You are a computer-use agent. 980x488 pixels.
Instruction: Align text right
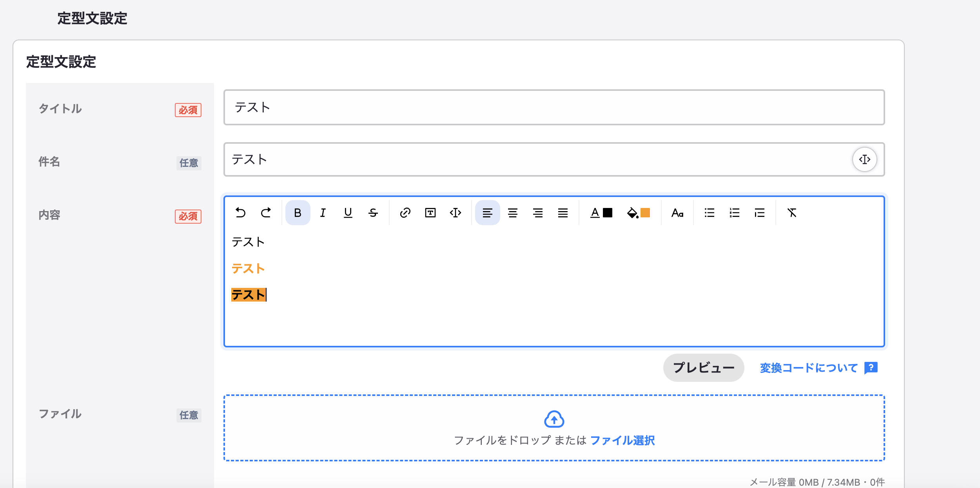pyautogui.click(x=538, y=213)
